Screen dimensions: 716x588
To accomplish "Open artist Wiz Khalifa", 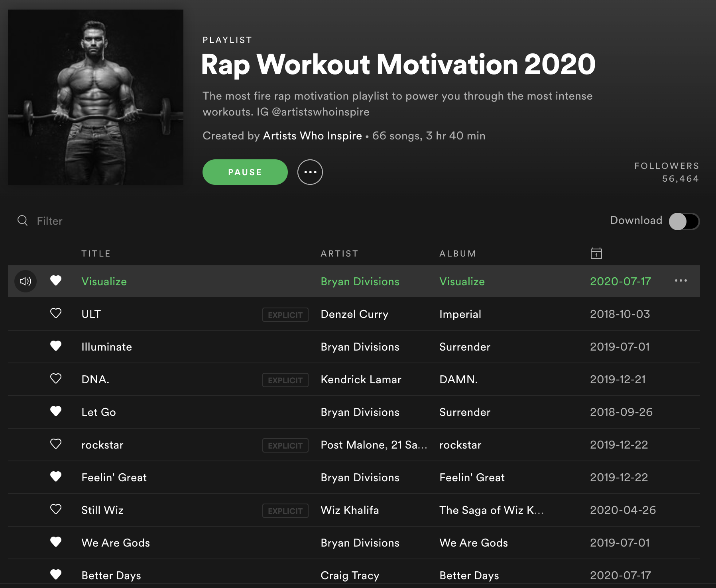I will (x=350, y=510).
